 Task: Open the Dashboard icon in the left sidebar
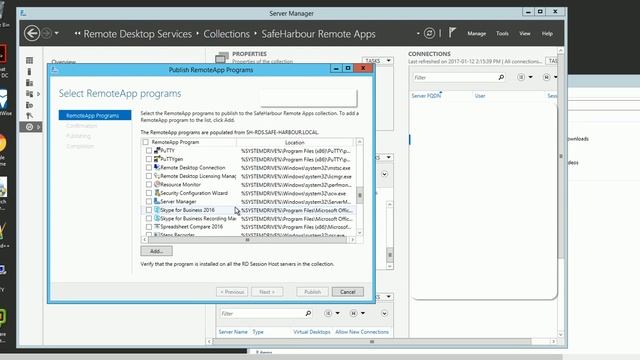click(x=29, y=60)
